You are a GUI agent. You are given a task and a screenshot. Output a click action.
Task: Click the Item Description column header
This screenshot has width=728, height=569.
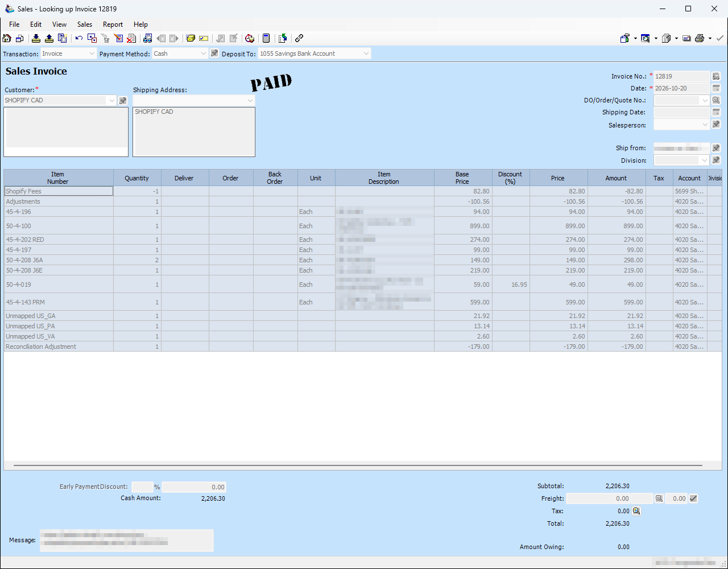384,178
